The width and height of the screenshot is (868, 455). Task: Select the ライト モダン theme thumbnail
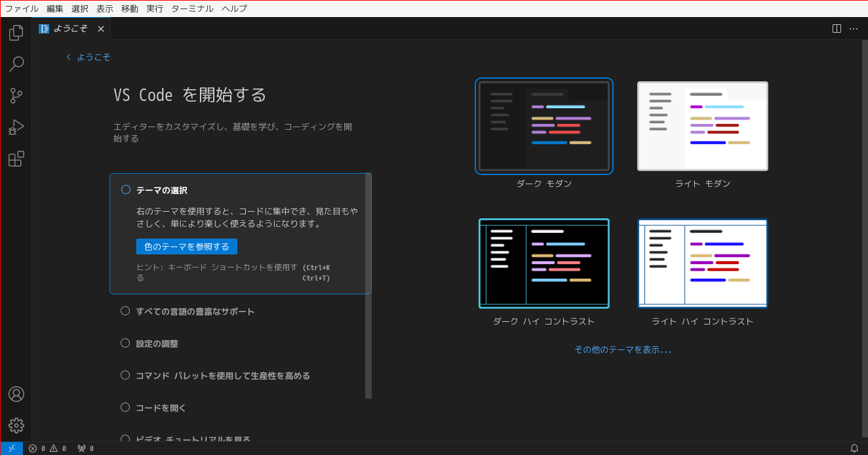(x=703, y=126)
